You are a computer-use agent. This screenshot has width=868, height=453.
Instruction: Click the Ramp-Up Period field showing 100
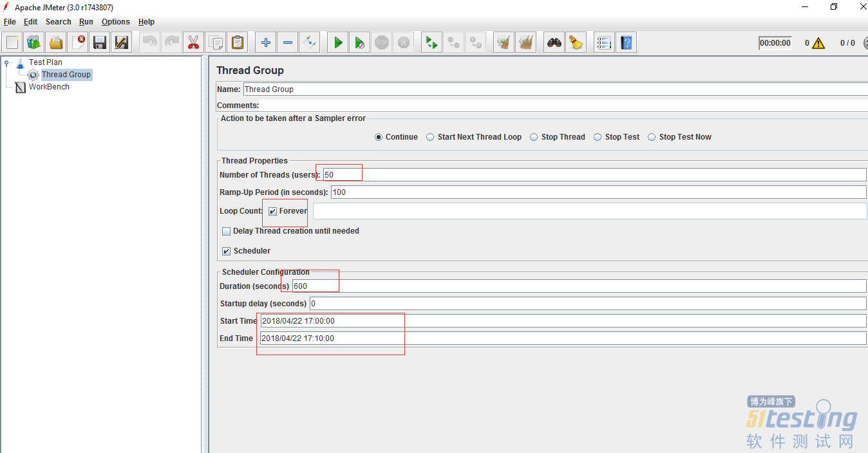pos(599,192)
